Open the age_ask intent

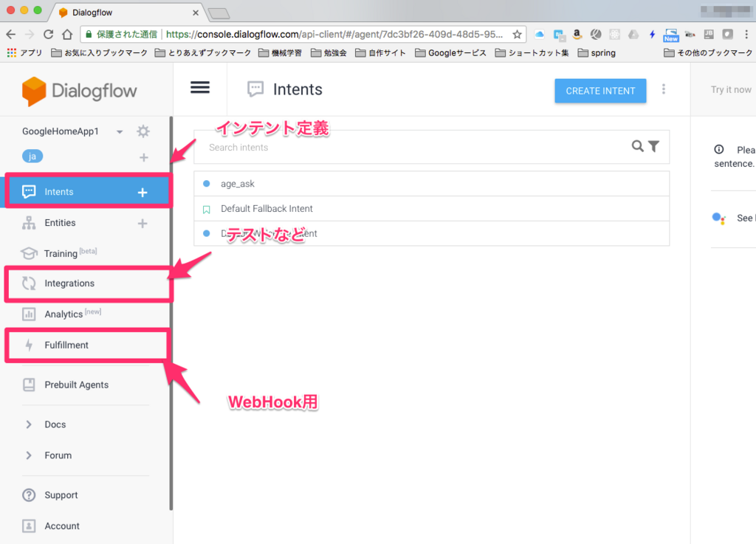point(431,184)
